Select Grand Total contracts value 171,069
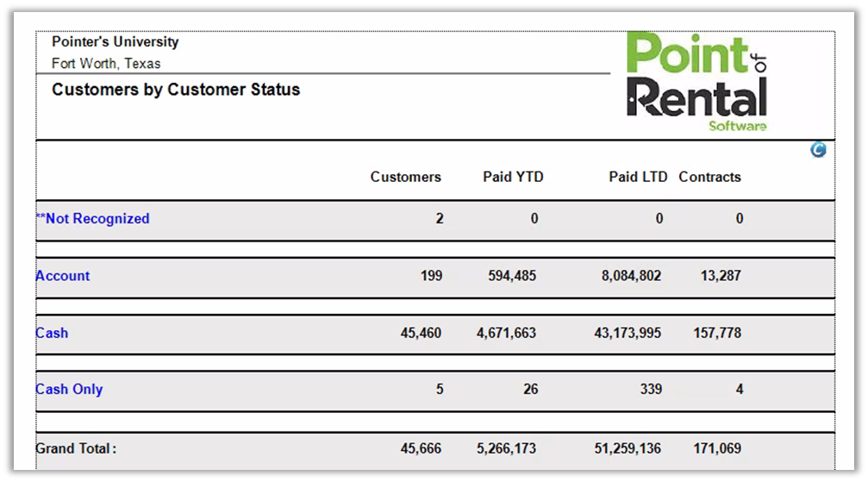The height and width of the screenshot is (482, 868). (716, 448)
